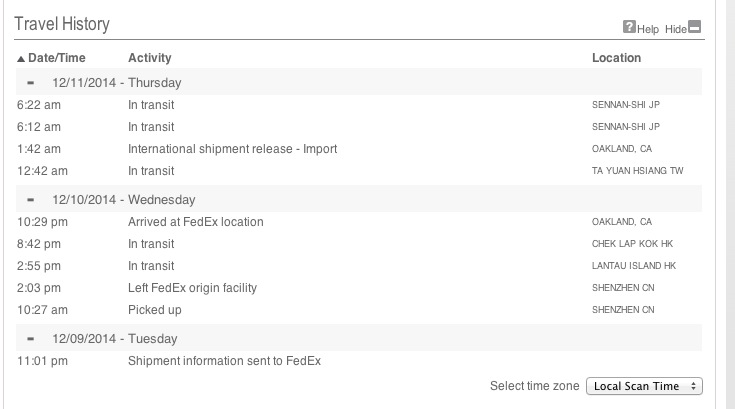Click the TA YUAN HSIANG TW location
The width and height of the screenshot is (735, 409).
tap(638, 171)
